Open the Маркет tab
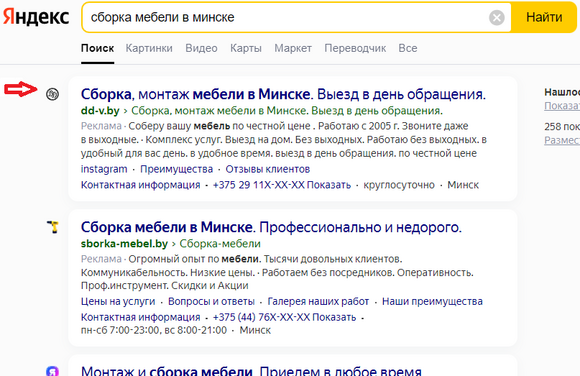 (293, 48)
